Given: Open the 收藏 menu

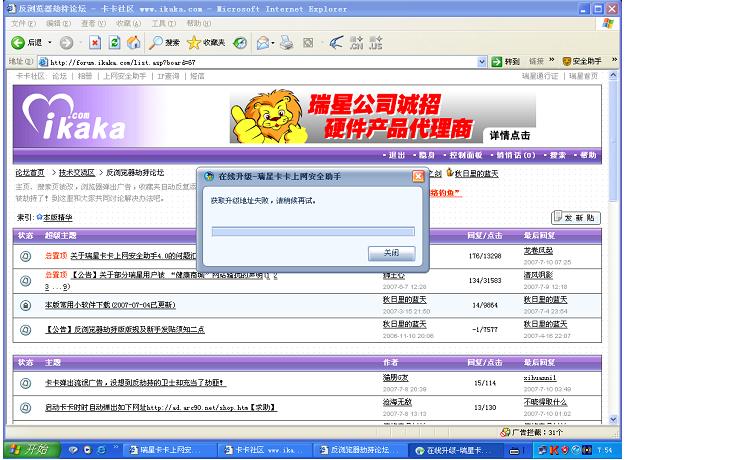Looking at the screenshot, I should click(128, 23).
